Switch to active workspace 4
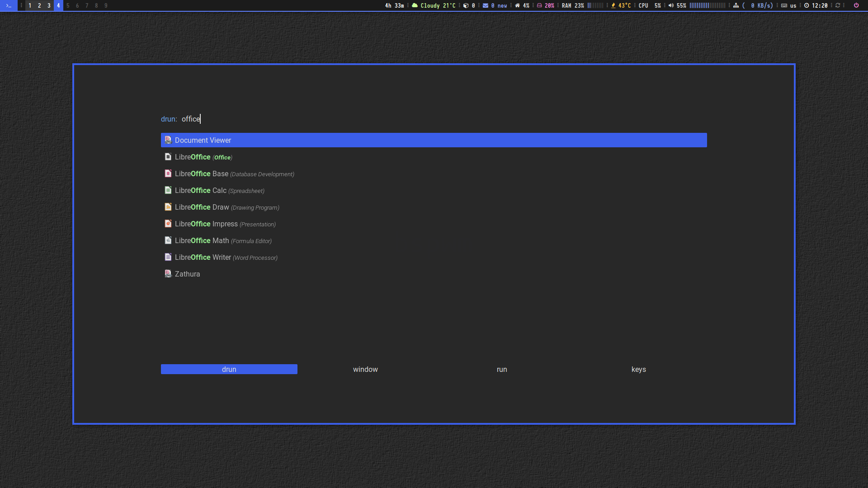Screen dimensions: 868x488 point(58,5)
